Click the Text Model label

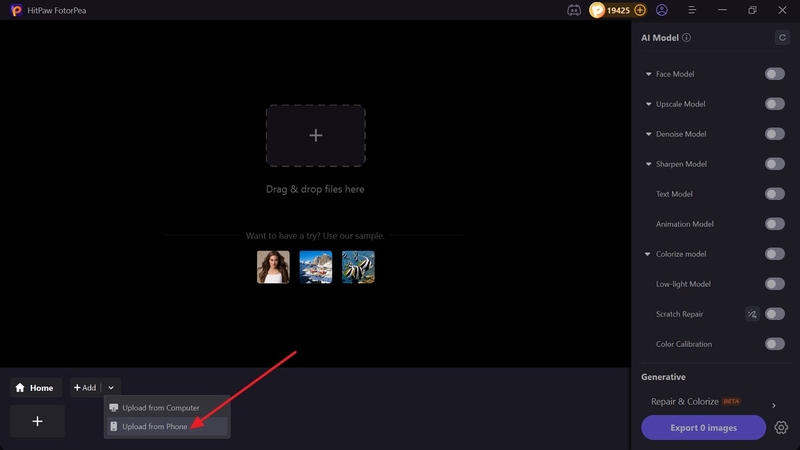pyautogui.click(x=674, y=194)
